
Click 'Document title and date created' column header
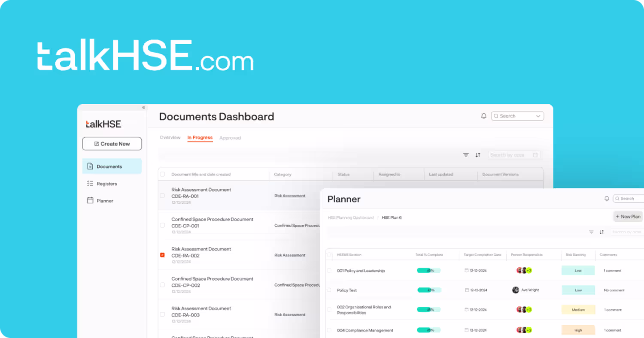click(x=201, y=175)
